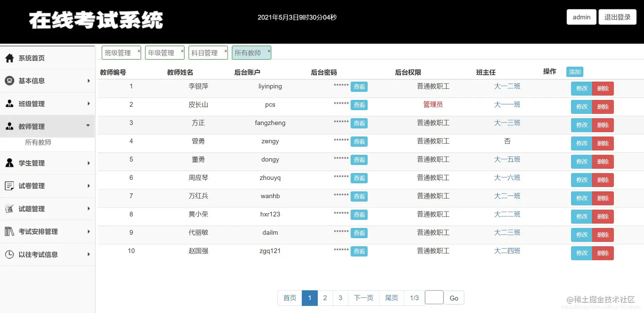Click the people icon beside 班级管理
The image size is (644, 313).
9,104
